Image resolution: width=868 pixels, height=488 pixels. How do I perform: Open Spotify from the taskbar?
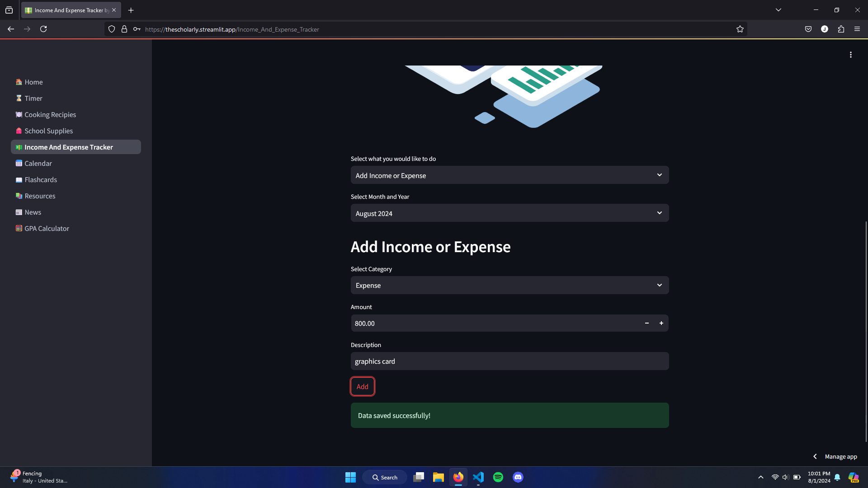(498, 477)
